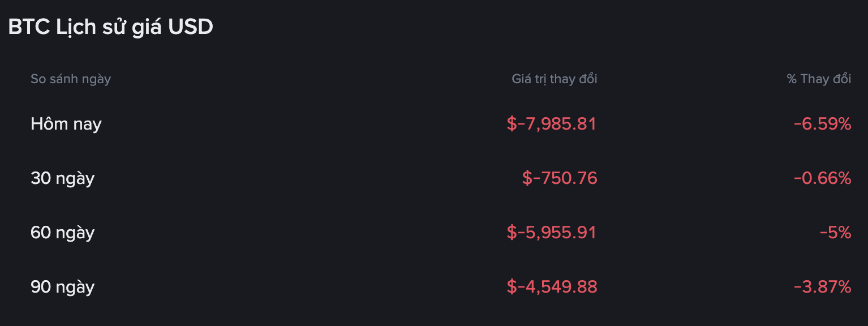Click the 'Hôm nay' row label

tap(66, 124)
